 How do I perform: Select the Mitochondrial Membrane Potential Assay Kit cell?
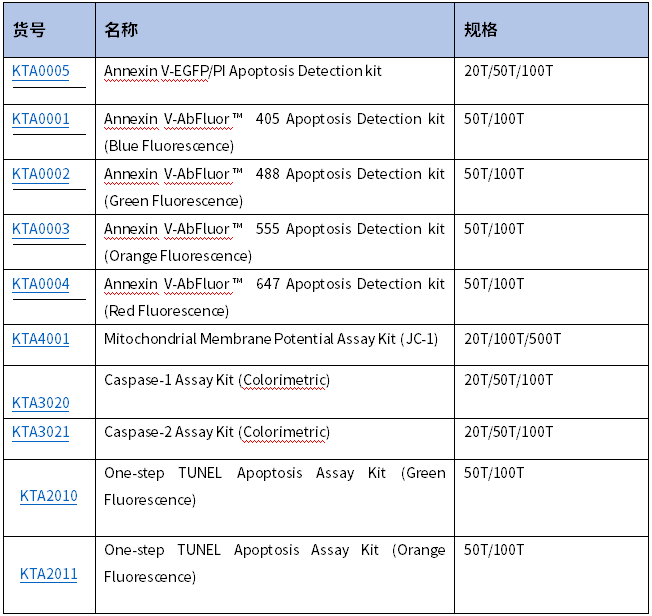(271, 339)
